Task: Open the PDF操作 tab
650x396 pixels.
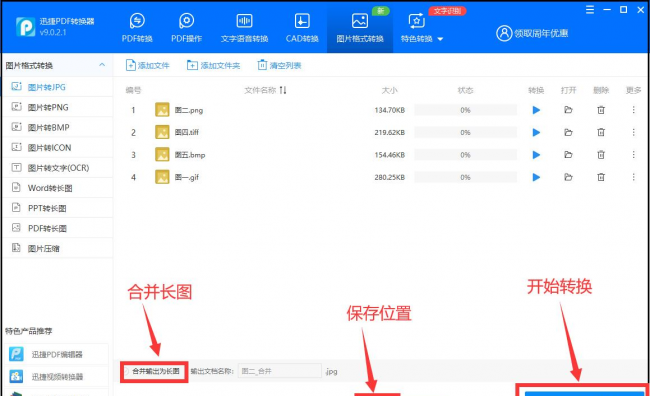Action: tap(187, 28)
